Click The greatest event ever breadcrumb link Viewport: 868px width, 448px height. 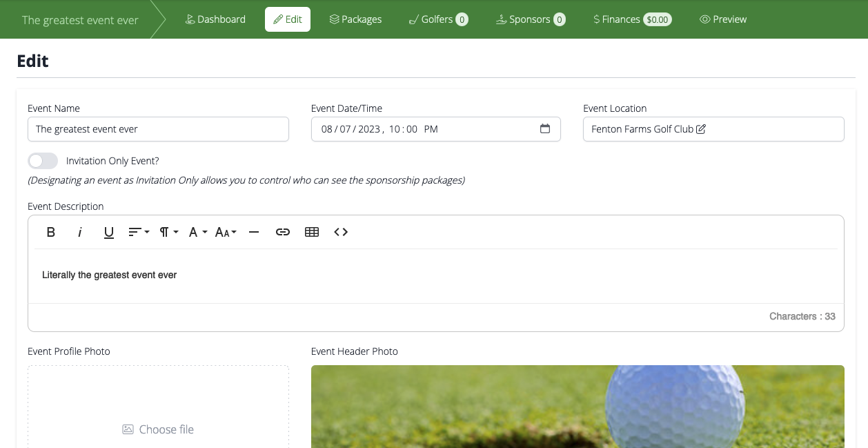coord(80,20)
